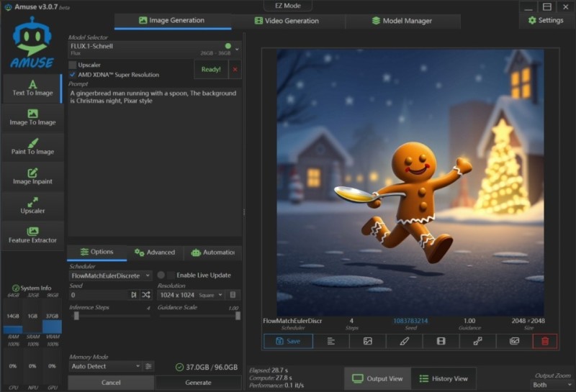Viewport: 576px width, 392px height.
Task: Click the paintbrush icon below the image
Action: pos(405,341)
